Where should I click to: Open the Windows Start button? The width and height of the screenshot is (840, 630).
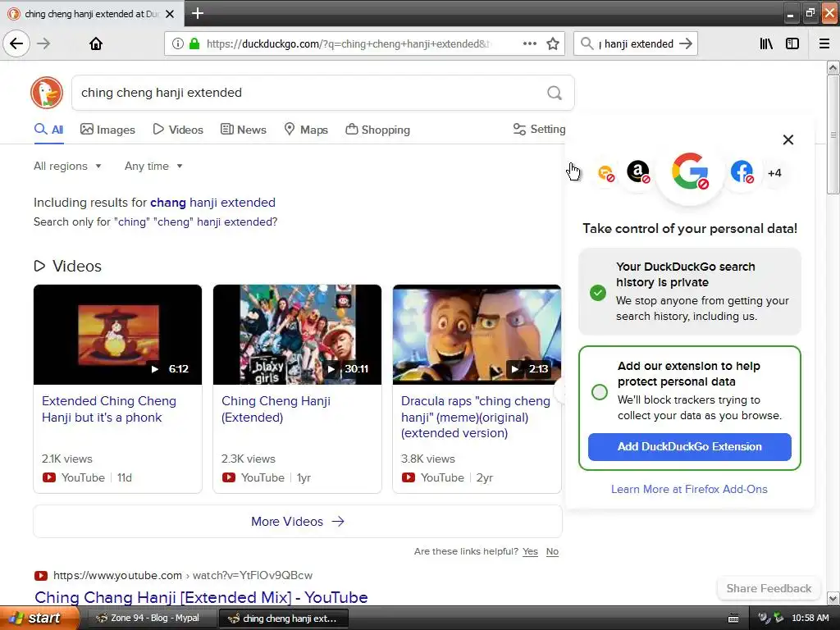coord(39,618)
